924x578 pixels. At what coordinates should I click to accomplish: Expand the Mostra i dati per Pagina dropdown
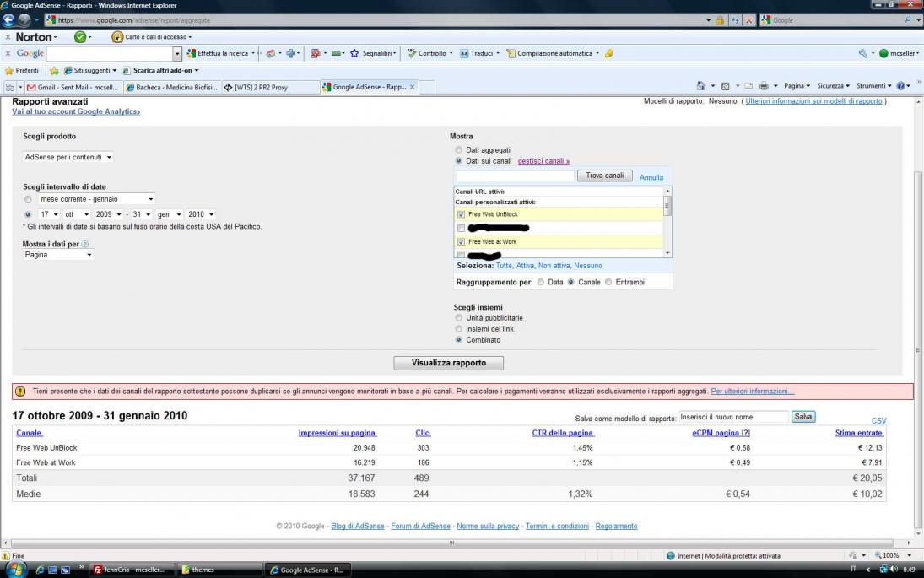[x=58, y=255]
